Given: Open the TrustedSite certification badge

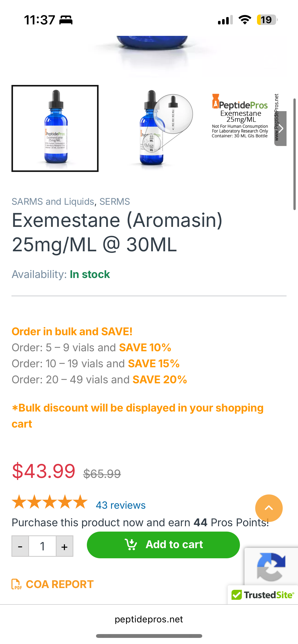Looking at the screenshot, I should (263, 595).
